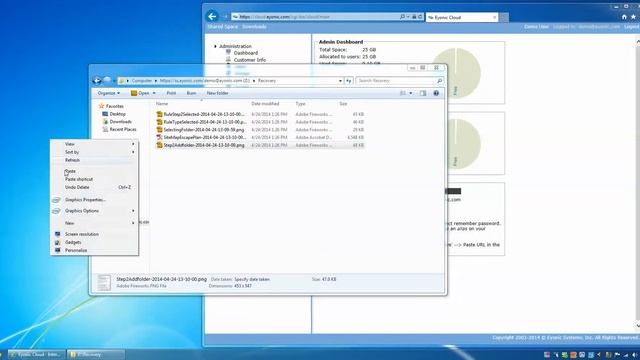Sort files by the Type column header
Screen dimensions: 640x360
point(300,104)
